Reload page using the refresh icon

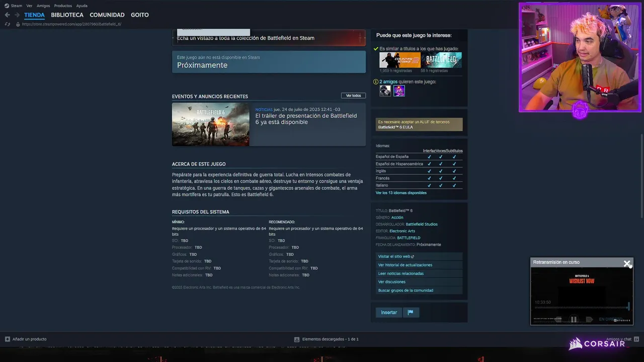pos(7,24)
